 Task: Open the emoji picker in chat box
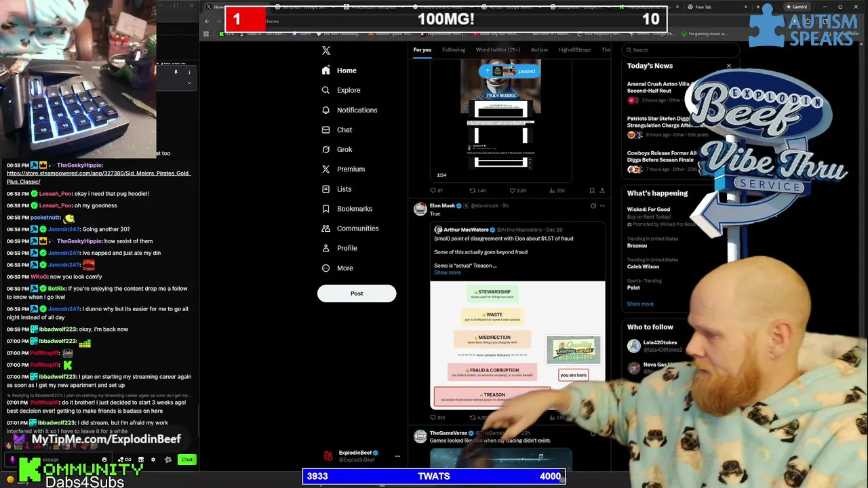(x=104, y=460)
